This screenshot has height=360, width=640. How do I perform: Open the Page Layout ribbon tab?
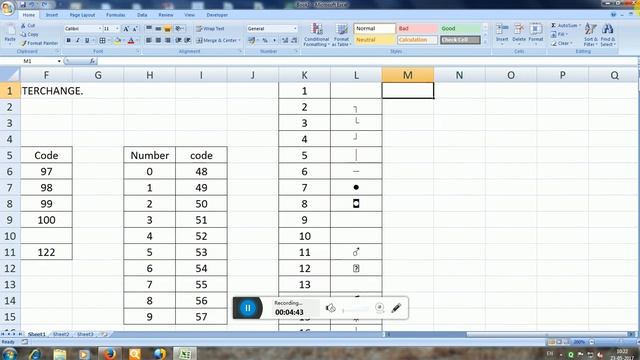pos(82,15)
